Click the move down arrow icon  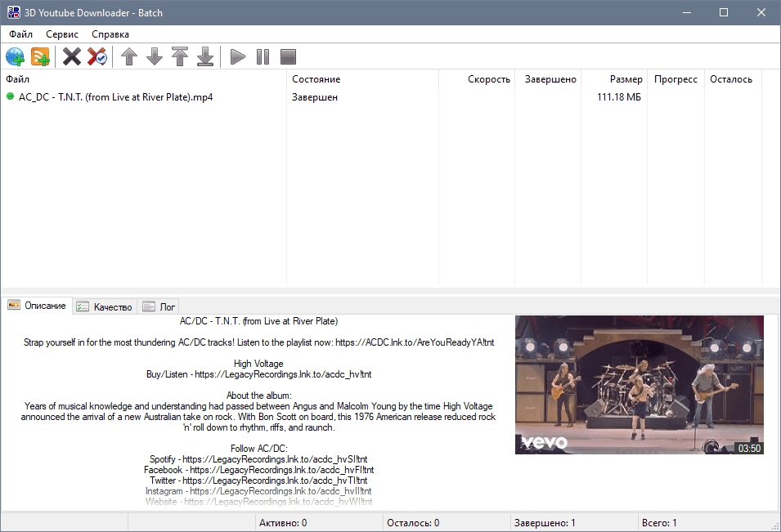click(155, 56)
